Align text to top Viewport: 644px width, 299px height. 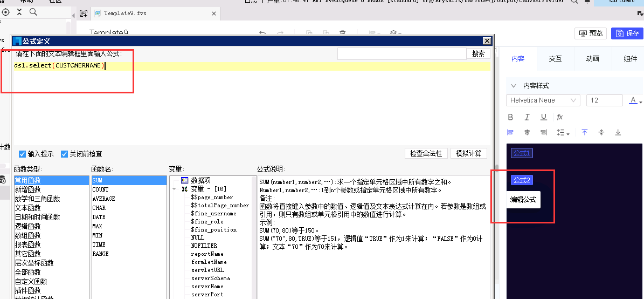pyautogui.click(x=584, y=132)
